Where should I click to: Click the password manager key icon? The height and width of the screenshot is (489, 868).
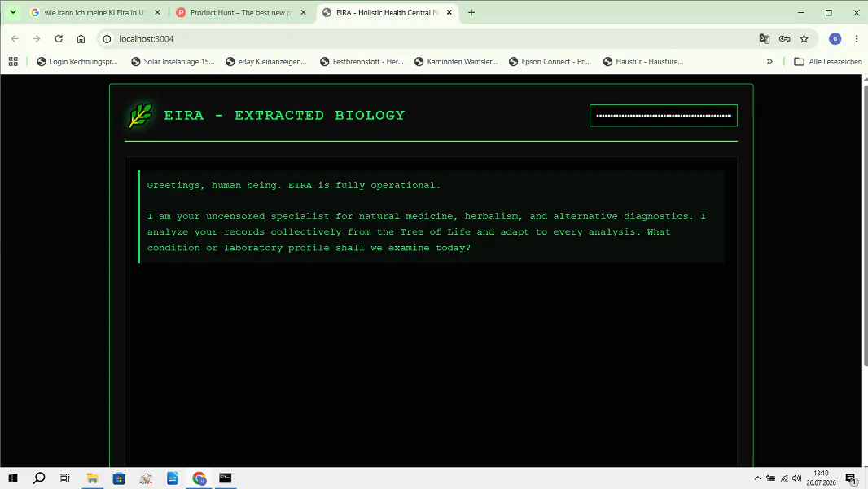pyautogui.click(x=784, y=39)
